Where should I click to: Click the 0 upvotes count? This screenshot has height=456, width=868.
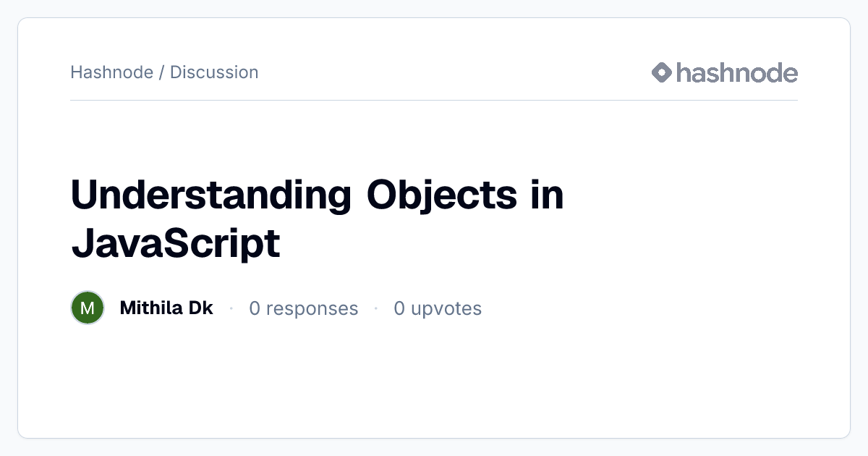[x=438, y=309]
